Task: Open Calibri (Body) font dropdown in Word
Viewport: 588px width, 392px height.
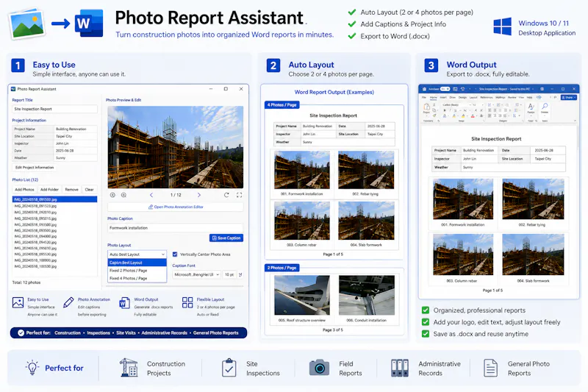Action: (456, 104)
